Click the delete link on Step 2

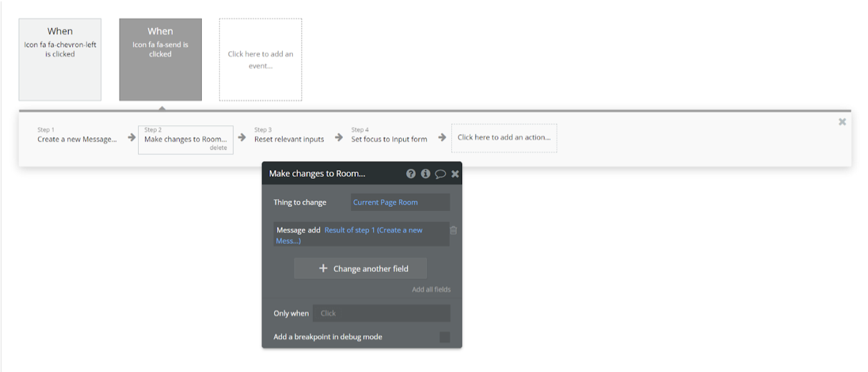click(x=218, y=148)
